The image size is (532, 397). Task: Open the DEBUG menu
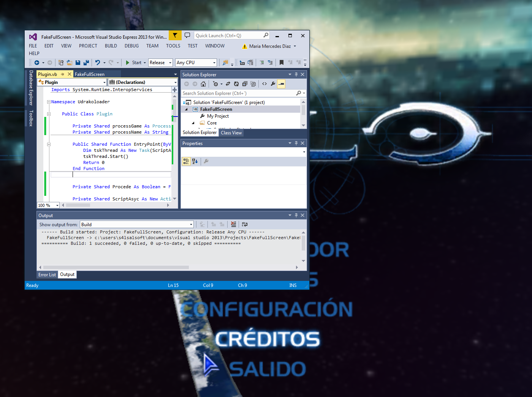click(x=131, y=46)
